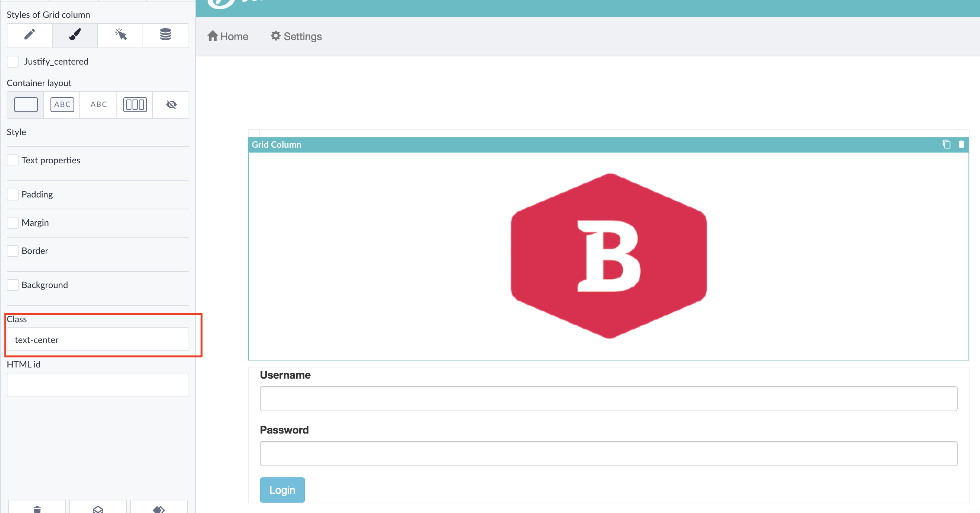Image resolution: width=980 pixels, height=513 pixels.
Task: Choose the three-column container layout
Action: click(x=135, y=105)
